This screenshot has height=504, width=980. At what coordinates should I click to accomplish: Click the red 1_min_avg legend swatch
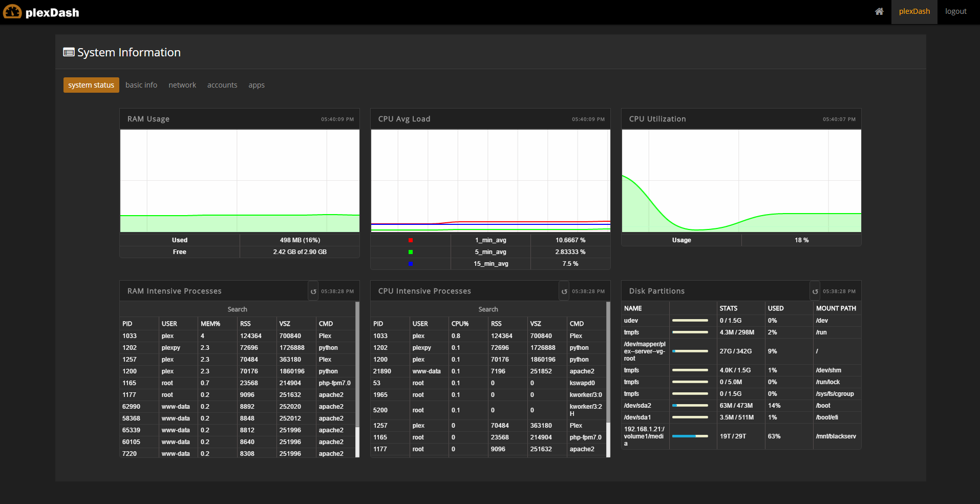[410, 240]
